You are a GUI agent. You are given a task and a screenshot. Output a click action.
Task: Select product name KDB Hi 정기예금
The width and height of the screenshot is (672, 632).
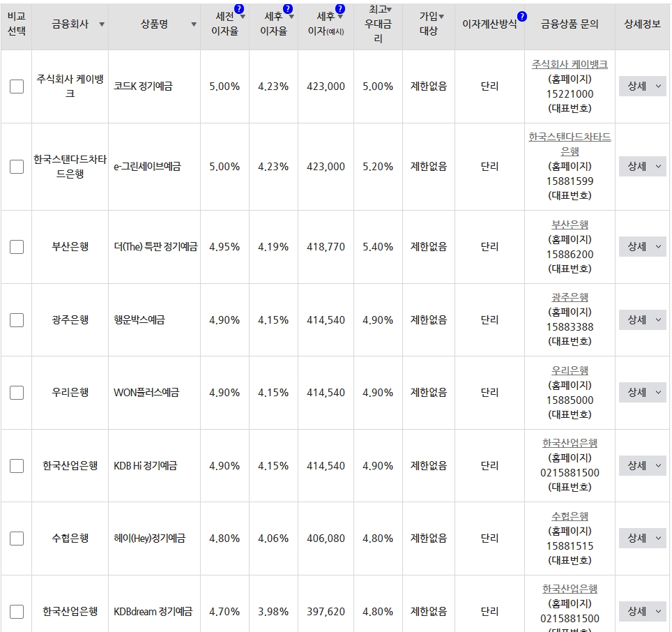point(145,466)
